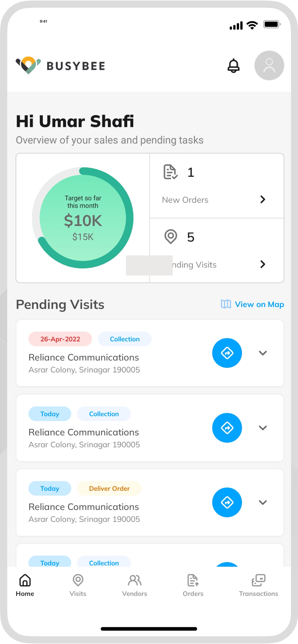Expand the 26-Apr-2022 Collection visit card
This screenshot has height=644, width=298.
[x=263, y=353]
